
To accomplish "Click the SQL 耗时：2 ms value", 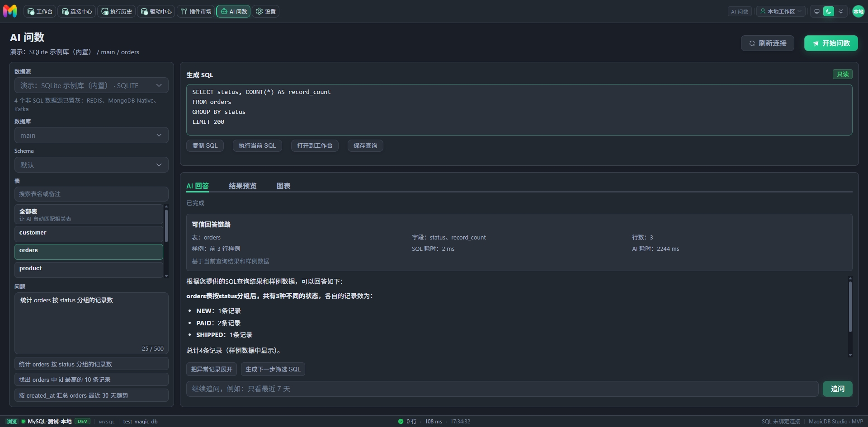I will (433, 249).
